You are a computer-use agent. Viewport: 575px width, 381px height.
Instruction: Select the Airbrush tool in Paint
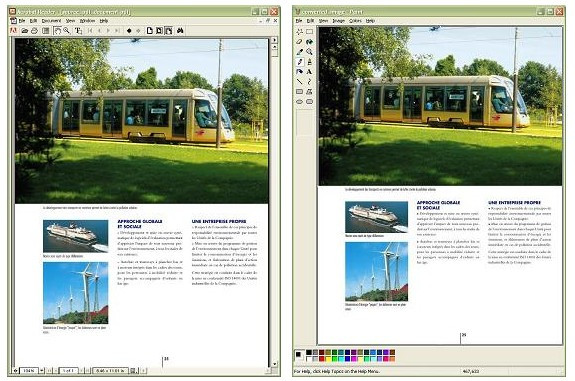300,72
